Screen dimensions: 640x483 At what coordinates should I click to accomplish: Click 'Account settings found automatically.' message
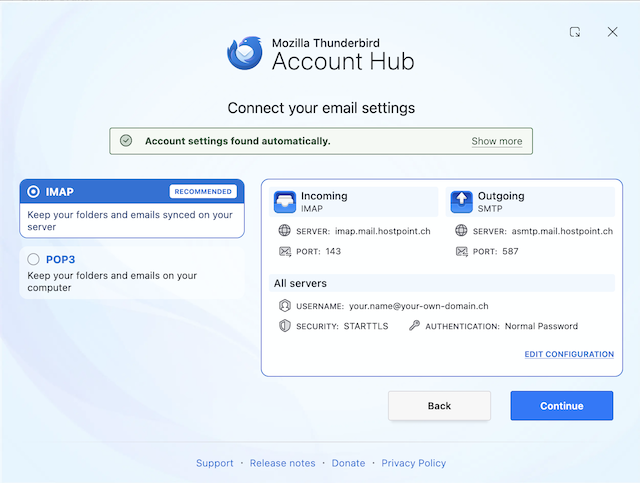pos(238,141)
